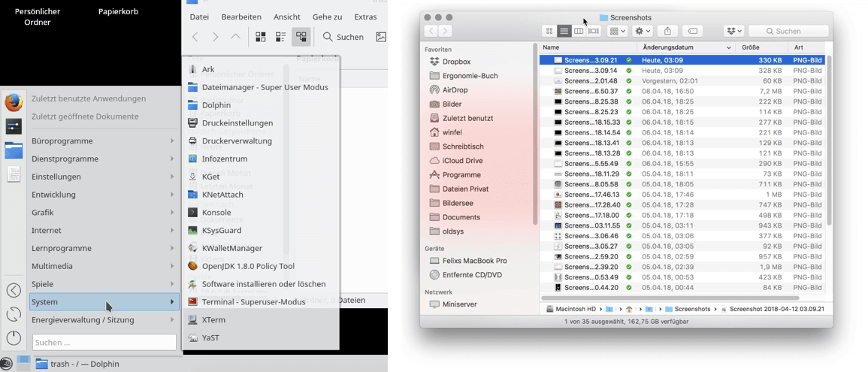Launch Konsole from the System submenu
The height and width of the screenshot is (372, 868).
click(216, 213)
